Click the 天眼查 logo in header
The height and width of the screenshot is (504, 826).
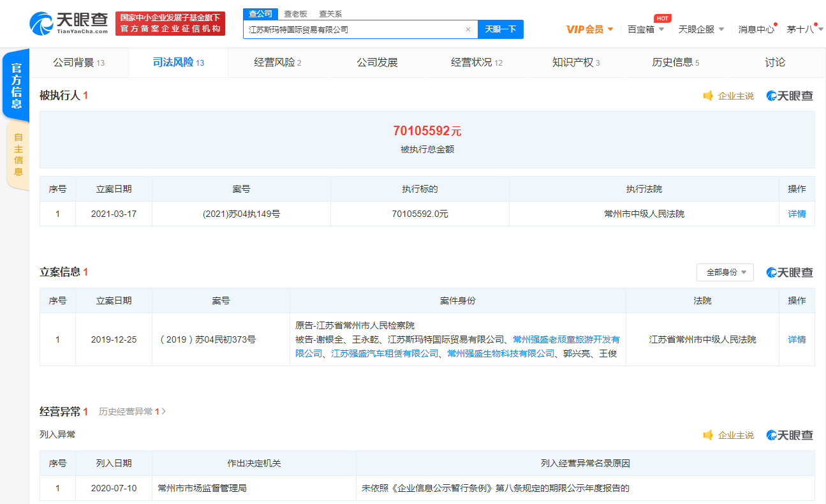coord(68,24)
